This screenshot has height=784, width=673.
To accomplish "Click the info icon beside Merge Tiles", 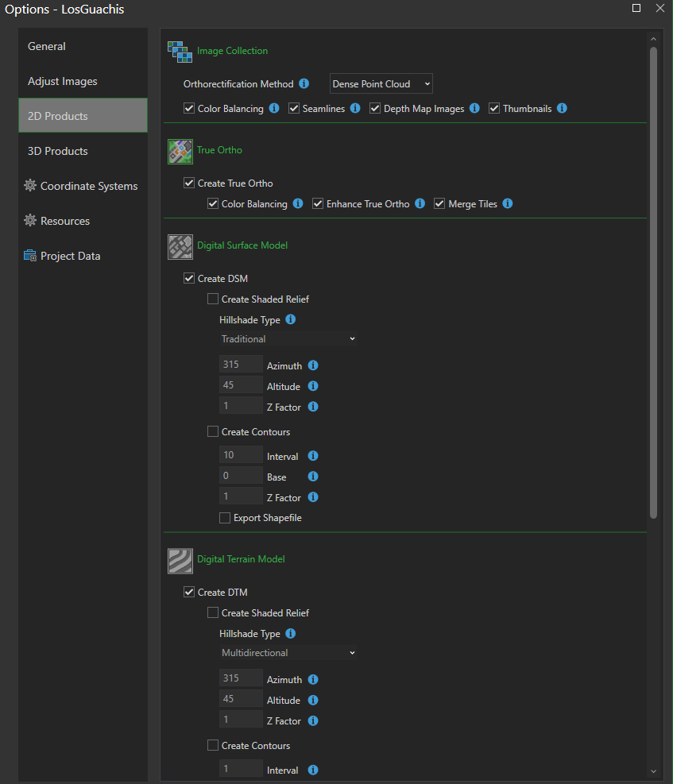I will pos(508,204).
